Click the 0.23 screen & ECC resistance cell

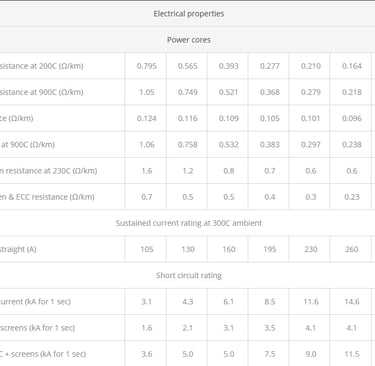[352, 197]
